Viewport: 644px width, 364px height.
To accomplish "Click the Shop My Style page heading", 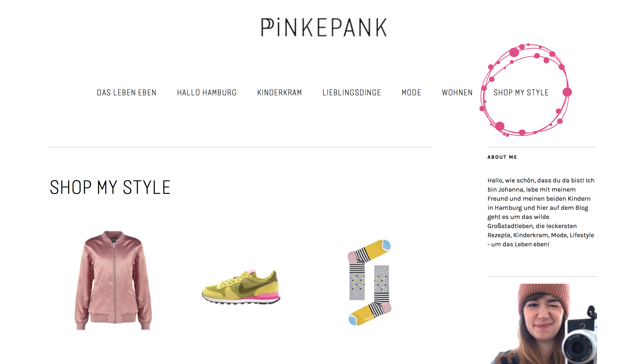I will (110, 187).
